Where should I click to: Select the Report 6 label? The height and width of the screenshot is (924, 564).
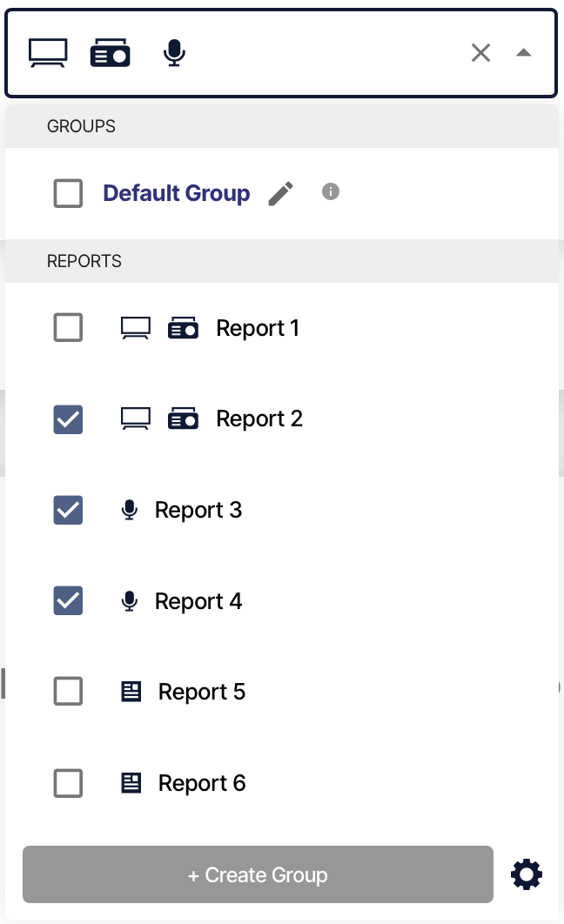pyautogui.click(x=202, y=783)
